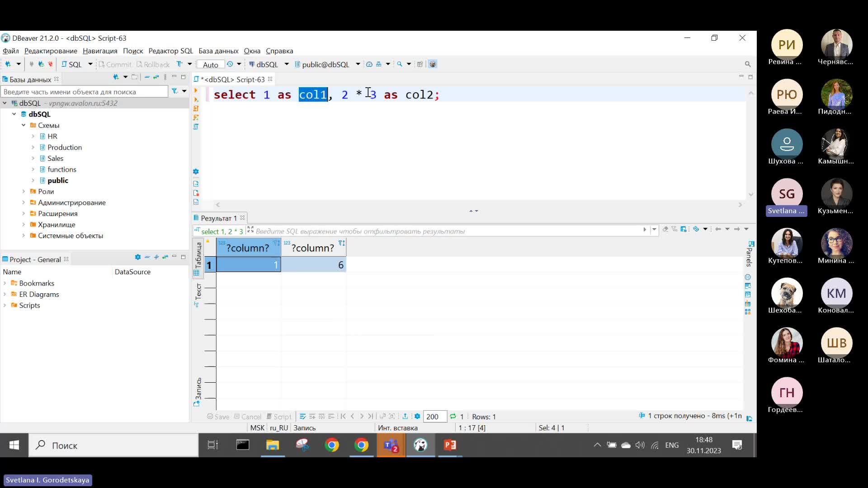
Task: Open the Редактор SQL menu
Action: [x=170, y=51]
